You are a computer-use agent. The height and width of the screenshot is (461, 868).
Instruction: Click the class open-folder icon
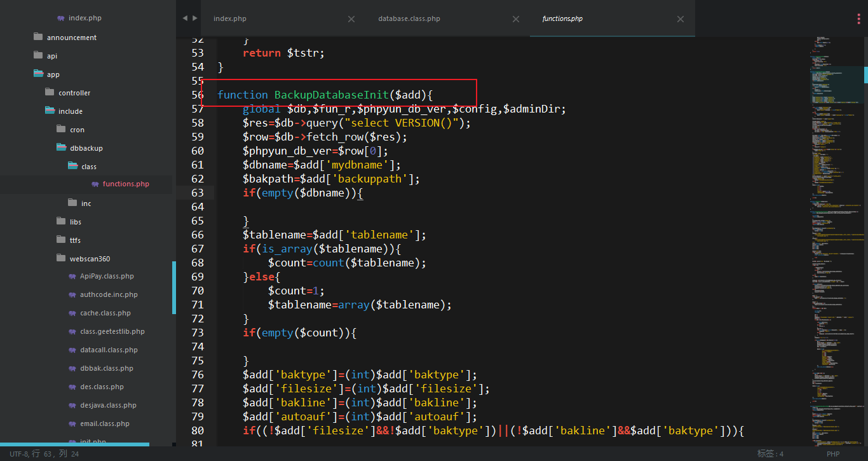pyautogui.click(x=72, y=166)
